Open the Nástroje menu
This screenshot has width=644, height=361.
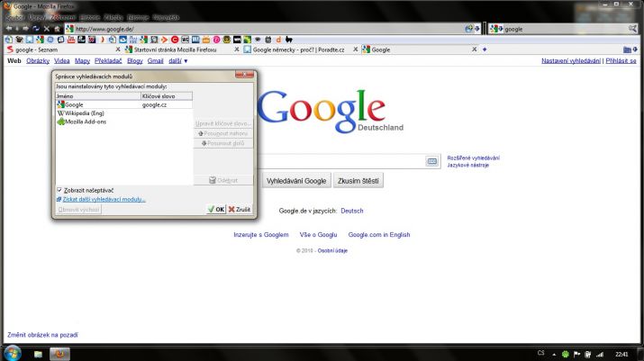tap(138, 17)
